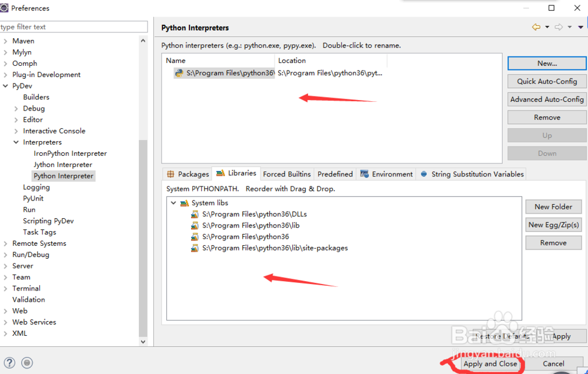Screen dimensions: 588x374
Task: Collapse the Interpreters tree node
Action: click(x=16, y=142)
